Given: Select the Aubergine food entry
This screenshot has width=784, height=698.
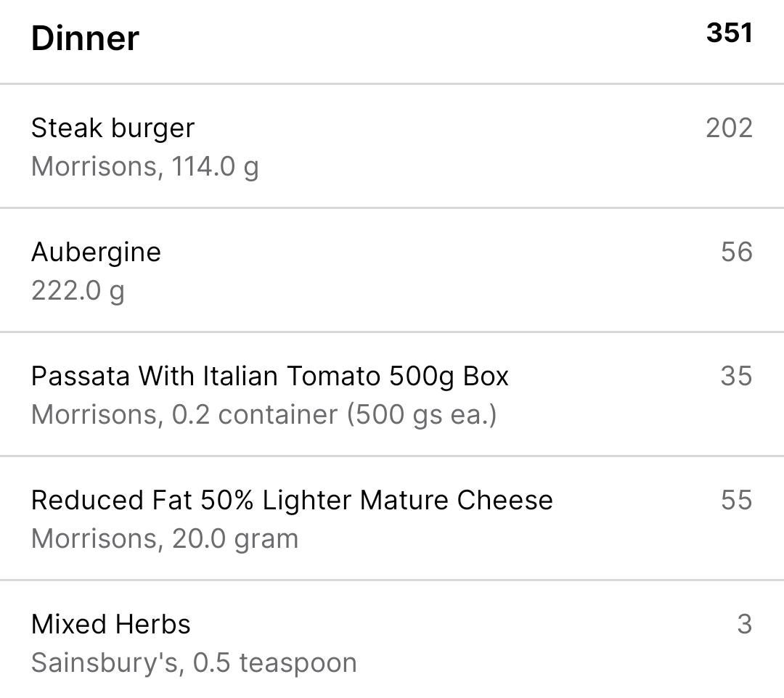Looking at the screenshot, I should click(x=392, y=270).
